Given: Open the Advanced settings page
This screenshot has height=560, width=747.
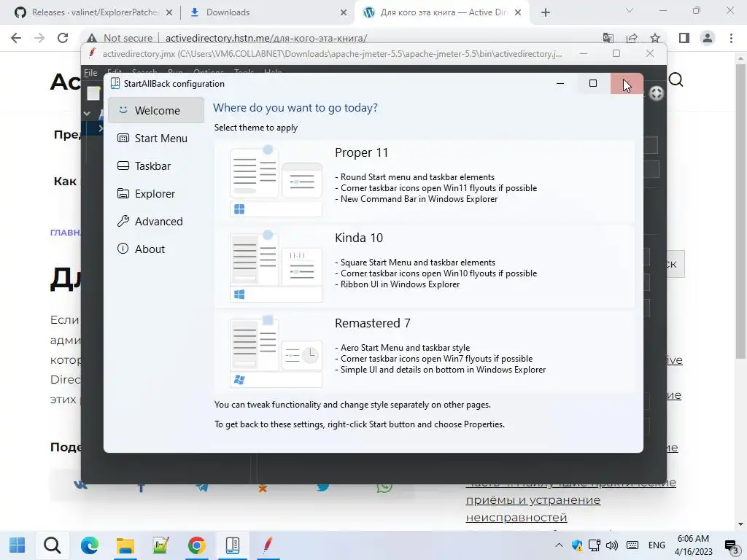Looking at the screenshot, I should click(156, 221).
